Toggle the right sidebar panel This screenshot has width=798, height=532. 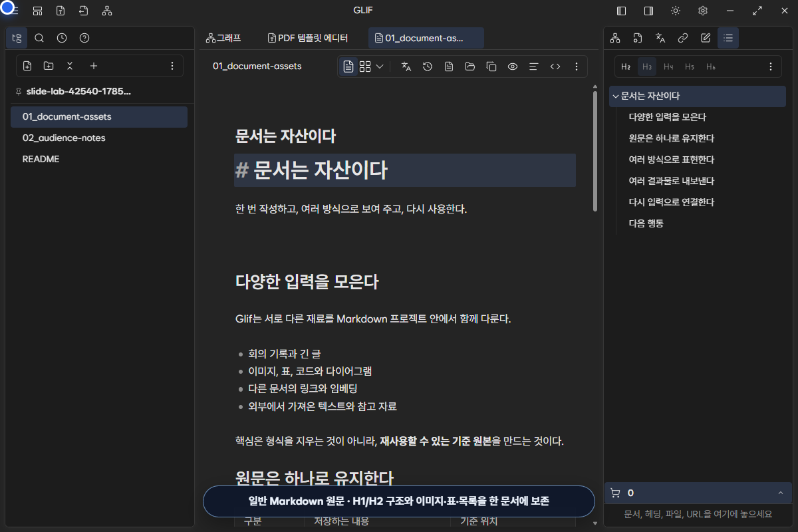tap(648, 11)
